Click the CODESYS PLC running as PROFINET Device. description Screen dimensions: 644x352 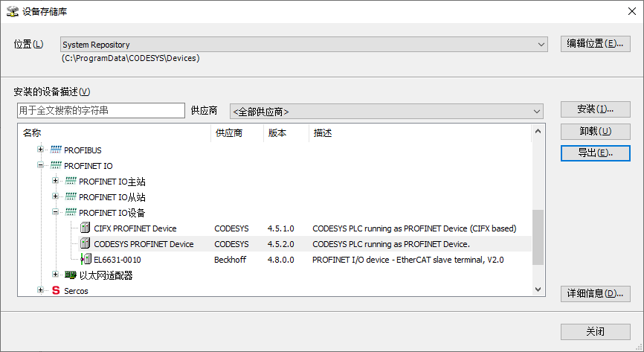(x=391, y=244)
